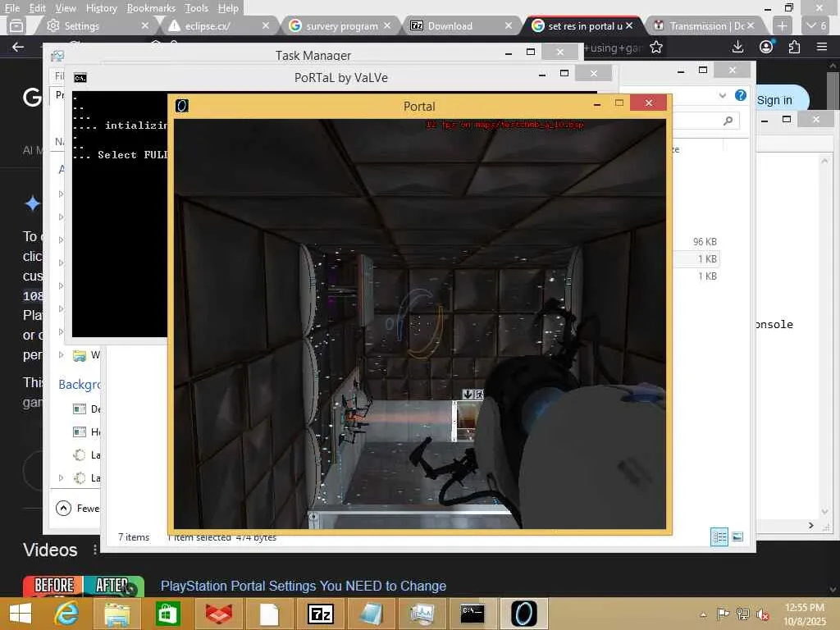This screenshot has height=630, width=840.
Task: Switch Explorer to large icons view
Action: click(x=737, y=536)
